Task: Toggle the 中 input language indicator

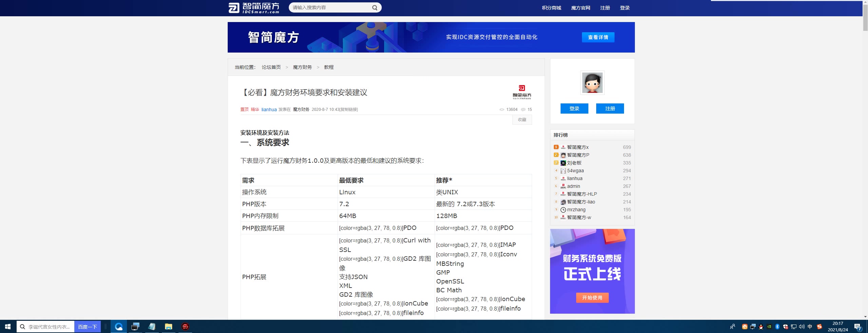Action: coord(810,327)
